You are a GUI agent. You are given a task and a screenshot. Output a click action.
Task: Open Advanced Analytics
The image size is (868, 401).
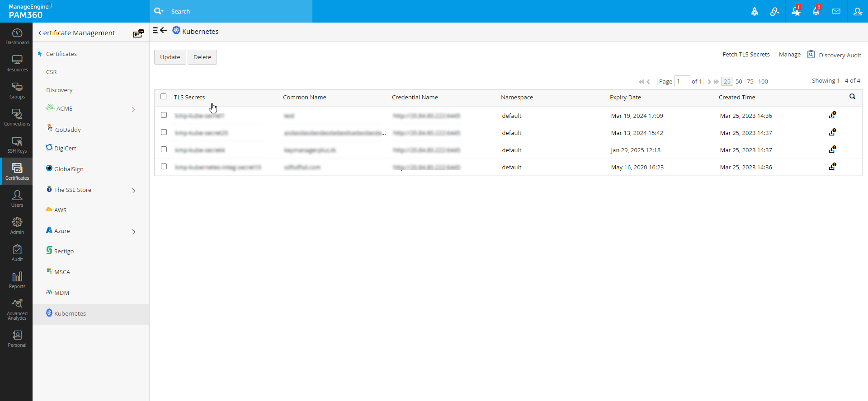[x=17, y=309]
